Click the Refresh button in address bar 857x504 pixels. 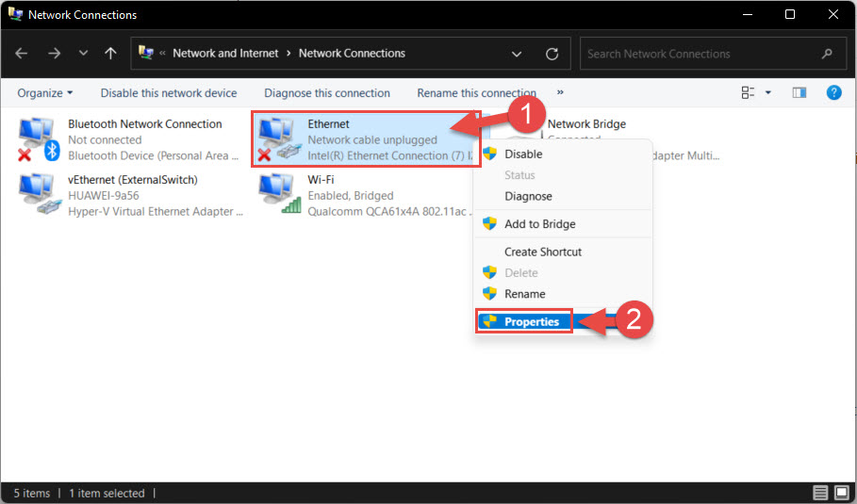(x=552, y=54)
